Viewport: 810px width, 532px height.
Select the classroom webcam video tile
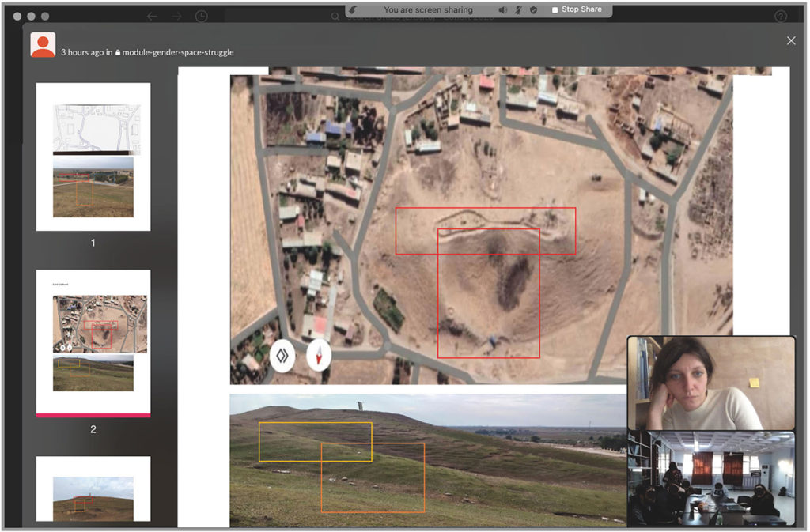(x=711, y=479)
